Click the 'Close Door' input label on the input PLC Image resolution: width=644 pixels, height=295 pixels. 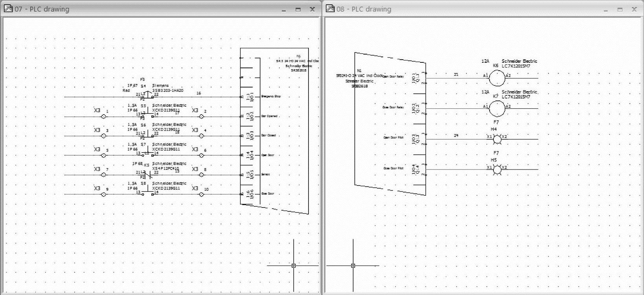[x=268, y=193]
